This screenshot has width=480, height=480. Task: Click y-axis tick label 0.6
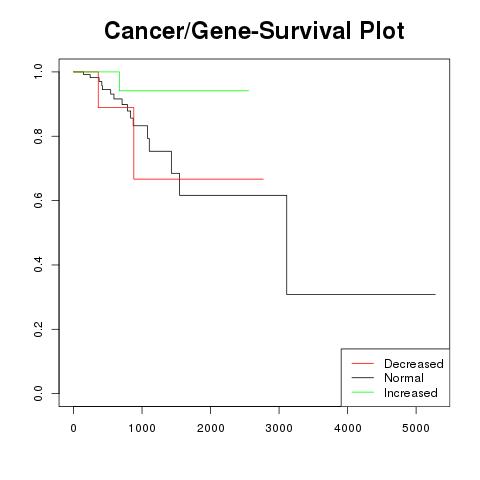[x=38, y=200]
